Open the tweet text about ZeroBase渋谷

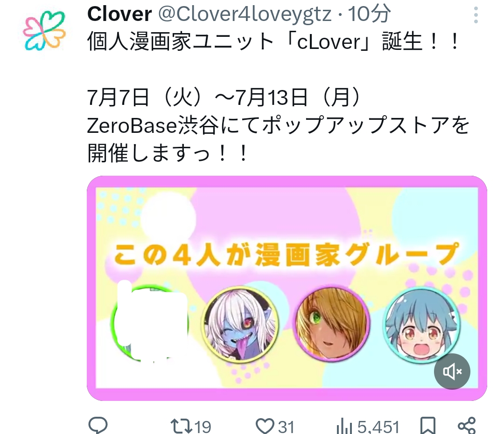(x=278, y=125)
